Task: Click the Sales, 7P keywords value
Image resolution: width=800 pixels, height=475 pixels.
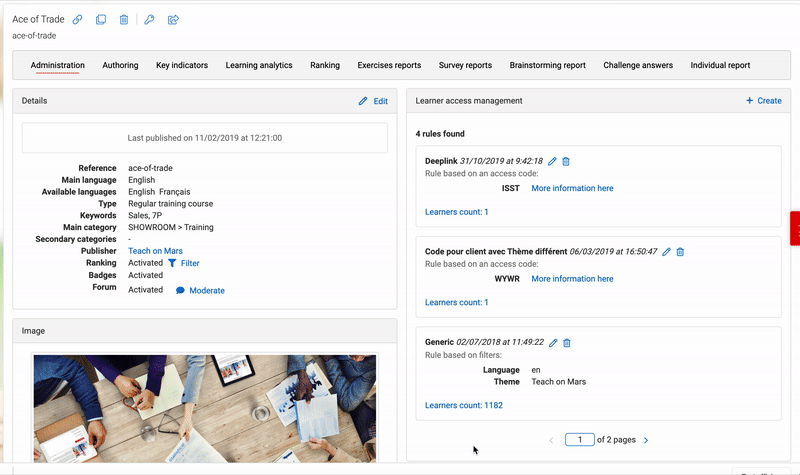Action: (x=145, y=215)
